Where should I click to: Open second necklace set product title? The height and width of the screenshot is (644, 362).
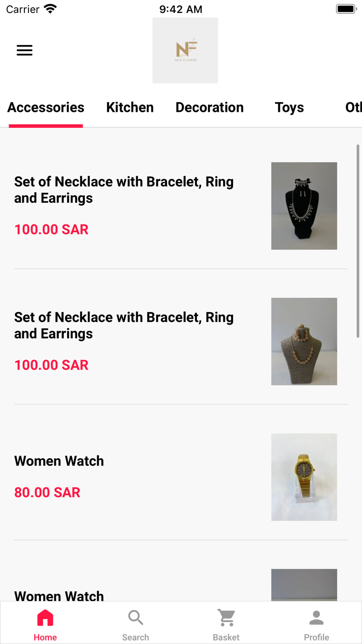pyautogui.click(x=124, y=326)
